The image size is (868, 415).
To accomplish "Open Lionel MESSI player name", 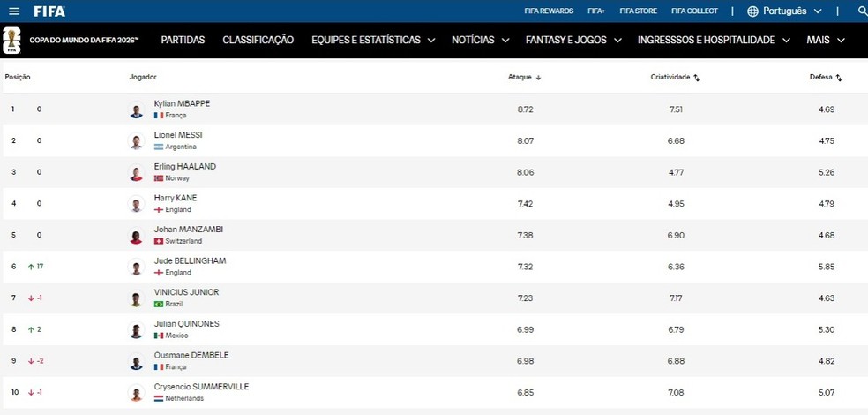I will coord(178,135).
